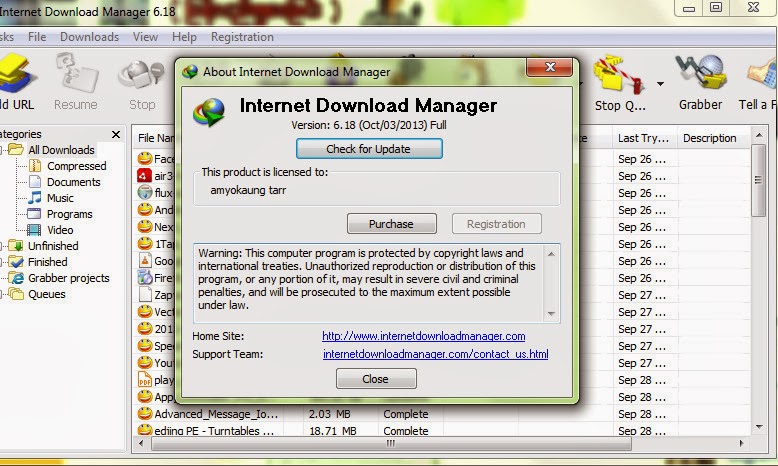Click the Zap file's blank icon
This screenshot has height=466, width=778.
point(145,294)
